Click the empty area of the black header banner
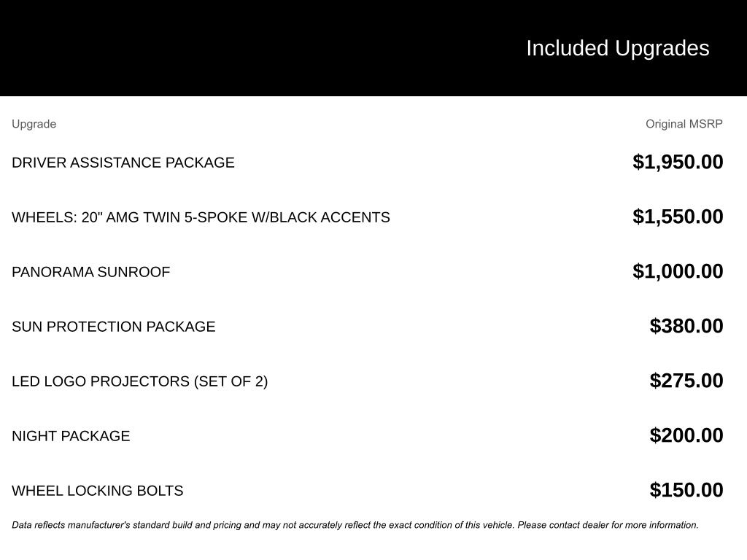The height and width of the screenshot is (560, 747). (219, 48)
